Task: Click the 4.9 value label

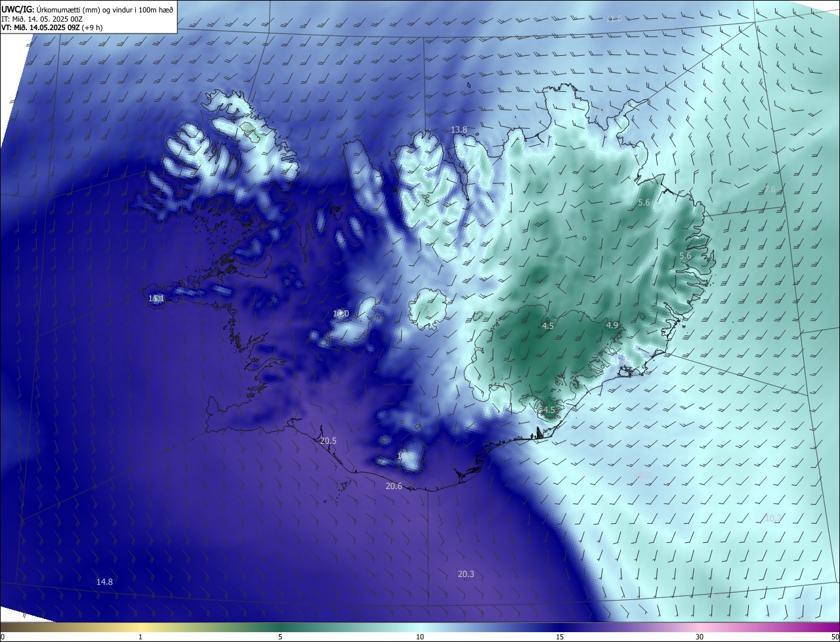Action: 612,326
